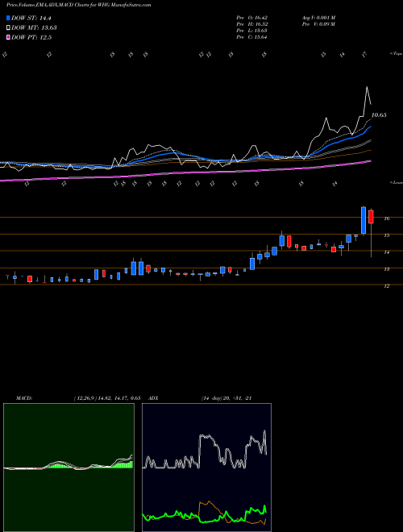Viewport: 403px width, 532px height.
Task: Click the 12 price axis label
Action: click(x=386, y=286)
